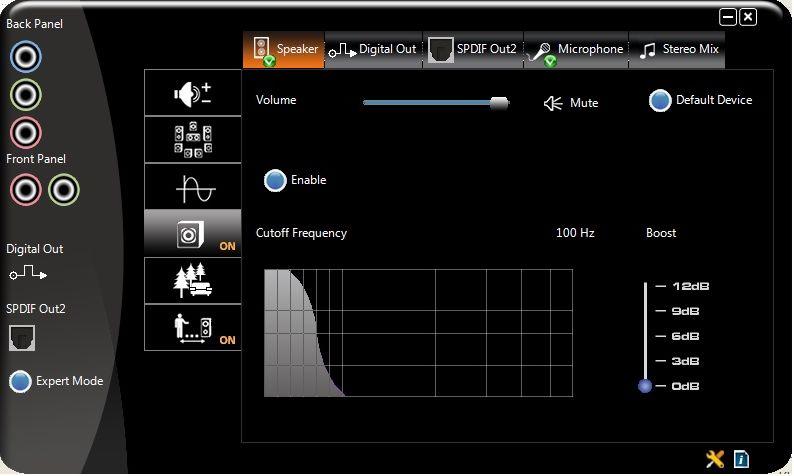Click the Digital Out connector icon in sidebar

(x=28, y=273)
